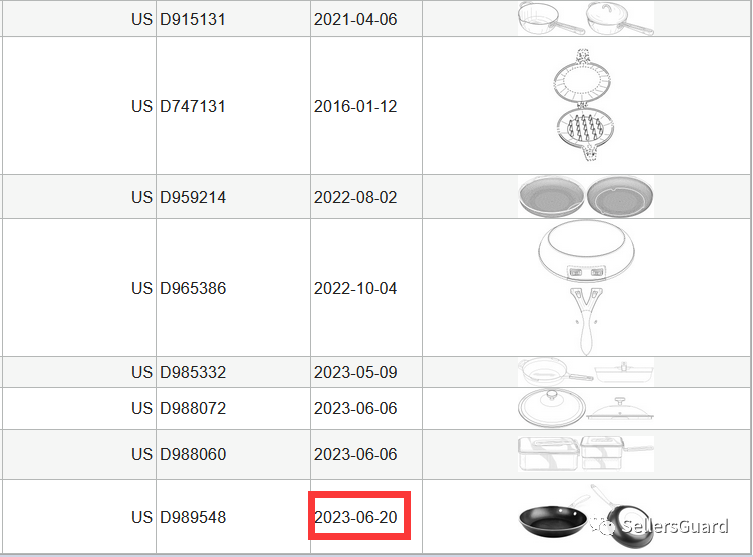
Task: Click the date cell 2022-10-04
Action: coord(356,288)
